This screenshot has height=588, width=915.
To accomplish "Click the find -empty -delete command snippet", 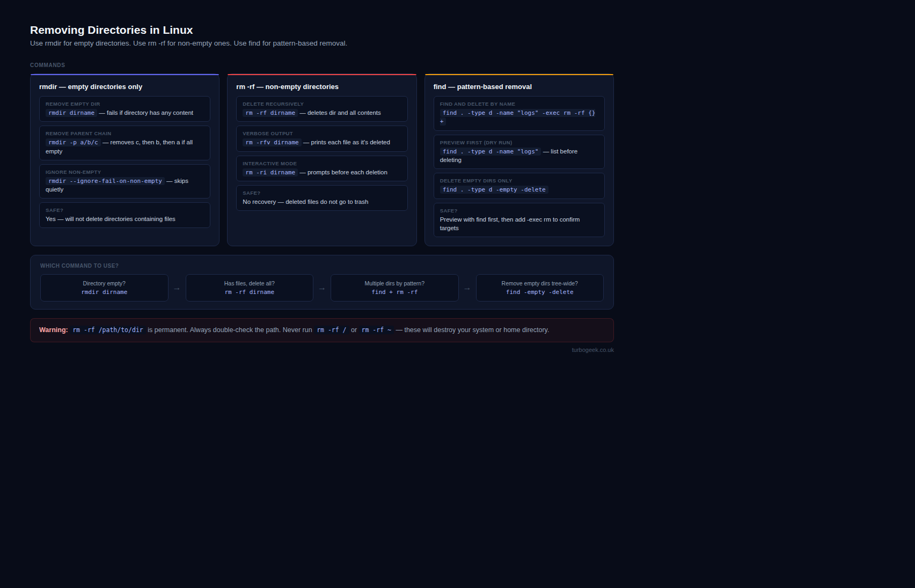I will 494,190.
